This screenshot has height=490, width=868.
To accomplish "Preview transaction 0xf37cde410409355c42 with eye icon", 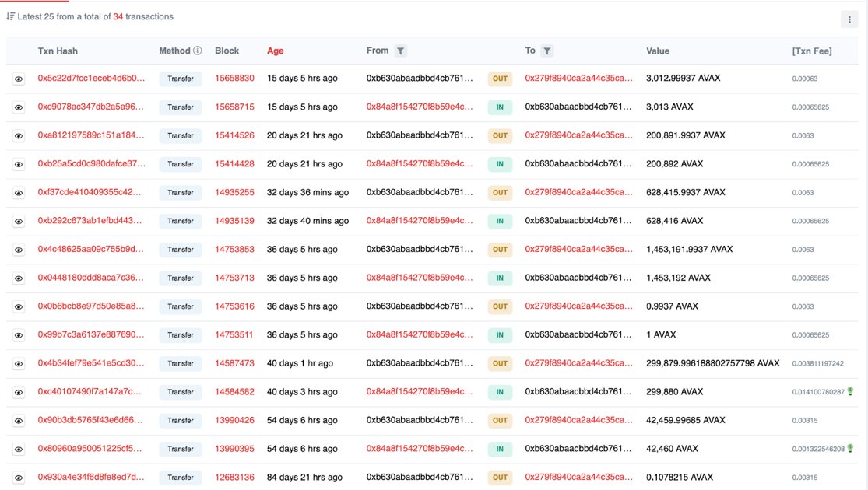I will tap(19, 193).
